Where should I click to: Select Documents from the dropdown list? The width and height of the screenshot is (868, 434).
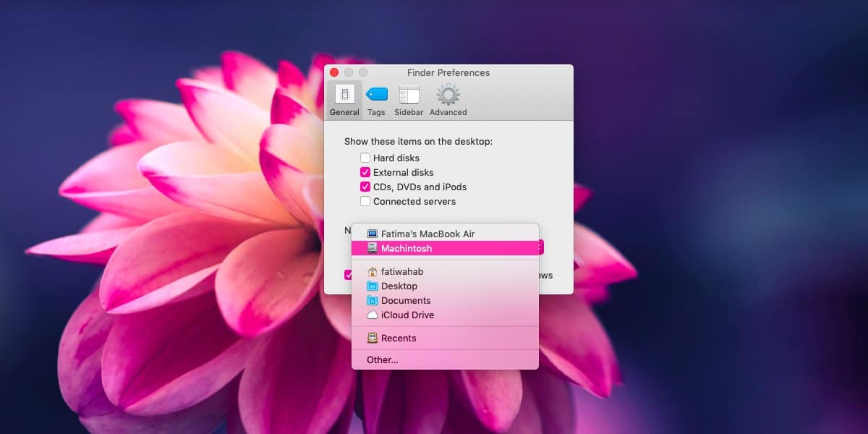tap(445, 300)
